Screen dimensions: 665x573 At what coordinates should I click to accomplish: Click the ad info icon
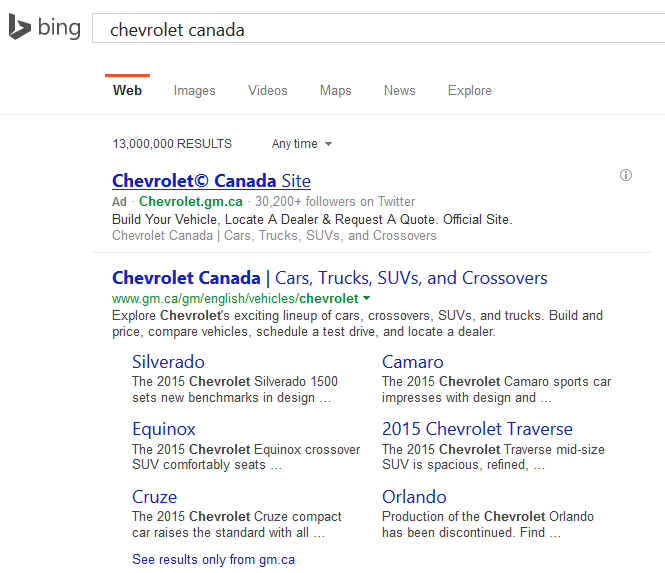626,175
